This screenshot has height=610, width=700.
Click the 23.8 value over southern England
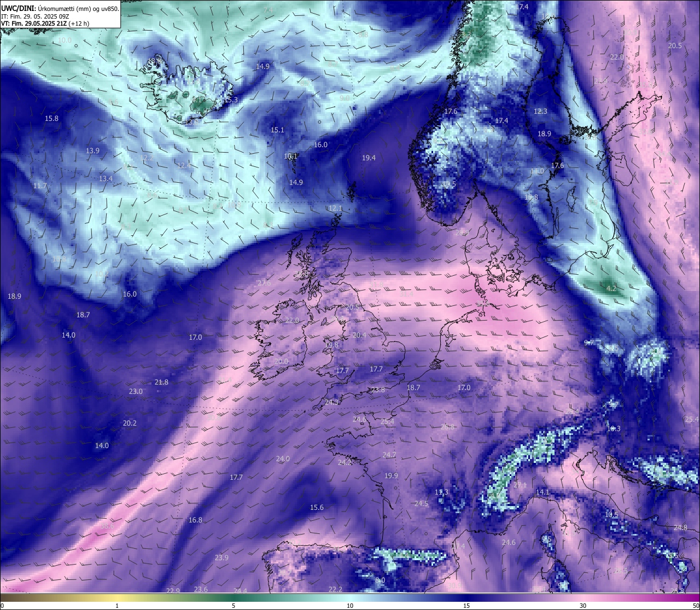[x=378, y=390]
